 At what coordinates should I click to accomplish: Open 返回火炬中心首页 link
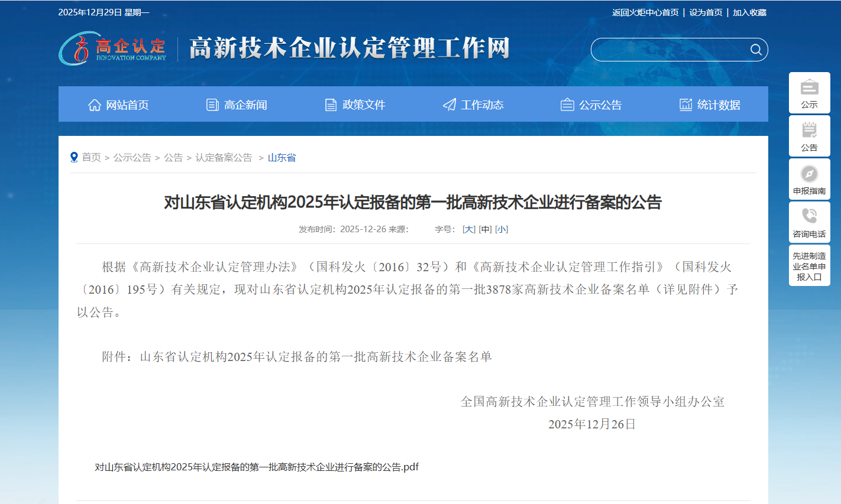(645, 12)
